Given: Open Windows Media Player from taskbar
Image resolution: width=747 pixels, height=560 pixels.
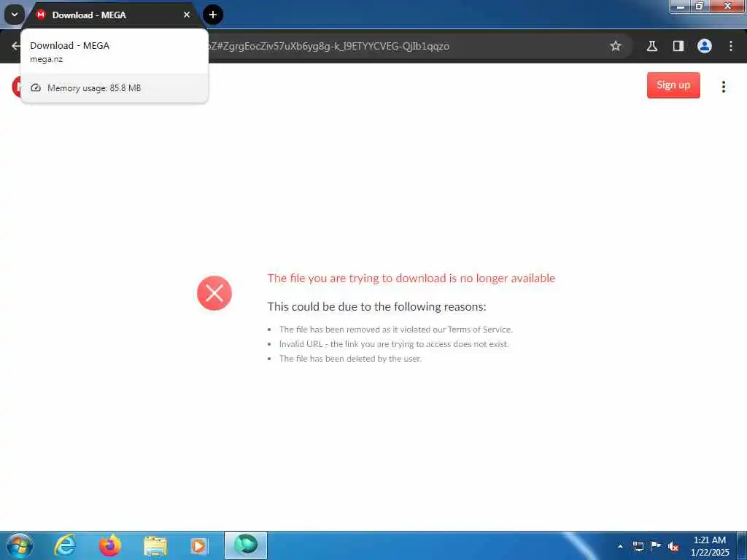Looking at the screenshot, I should [199, 545].
